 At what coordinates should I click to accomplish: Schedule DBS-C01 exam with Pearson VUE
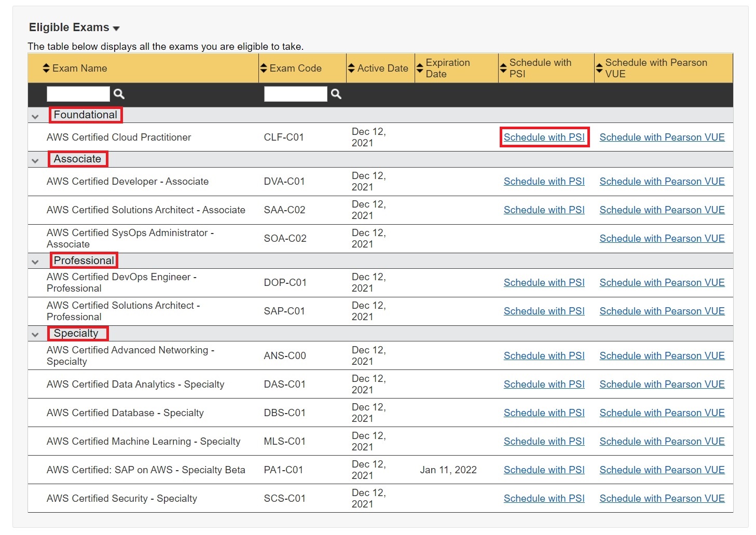click(x=662, y=413)
